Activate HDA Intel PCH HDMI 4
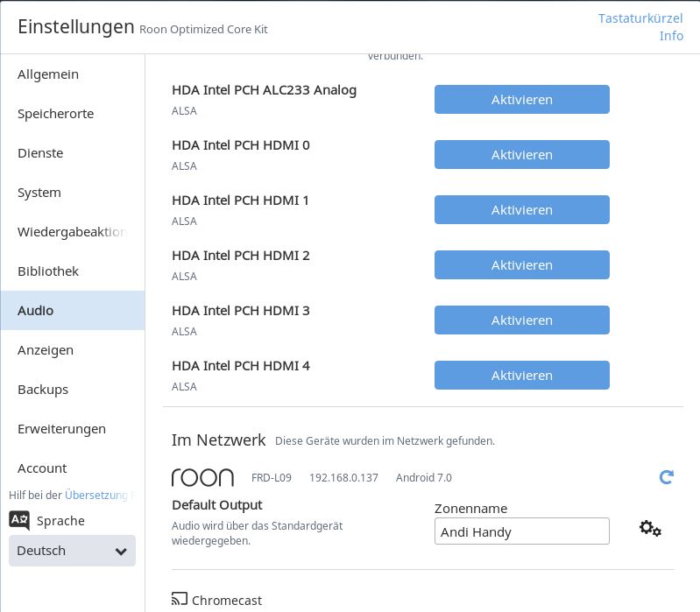The image size is (700, 612). click(522, 375)
